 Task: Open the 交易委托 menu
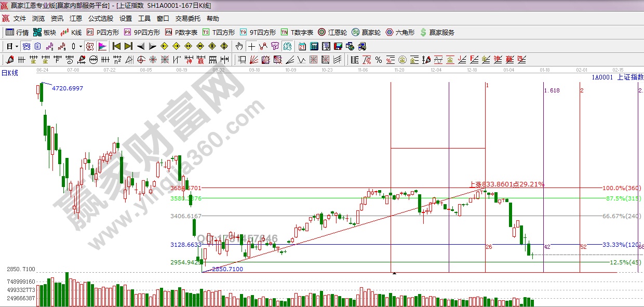point(187,19)
